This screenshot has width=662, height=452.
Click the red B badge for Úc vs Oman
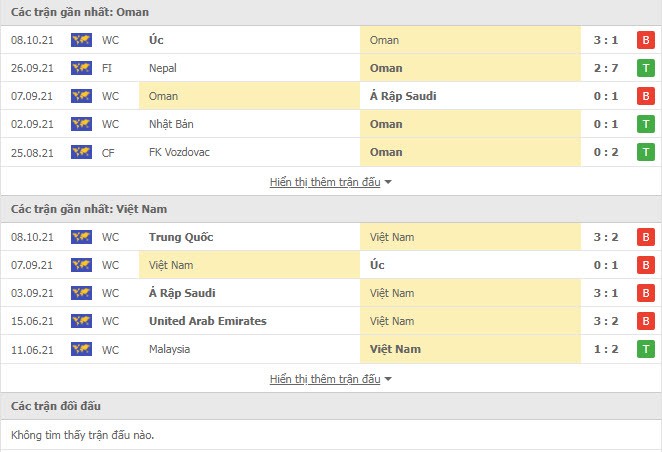click(x=646, y=40)
